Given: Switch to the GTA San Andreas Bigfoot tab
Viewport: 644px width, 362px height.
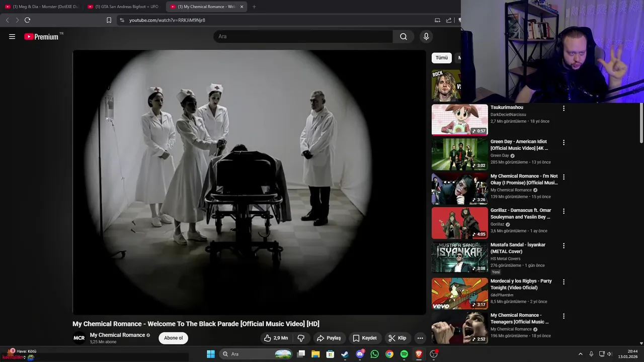Looking at the screenshot, I should click(123, 7).
